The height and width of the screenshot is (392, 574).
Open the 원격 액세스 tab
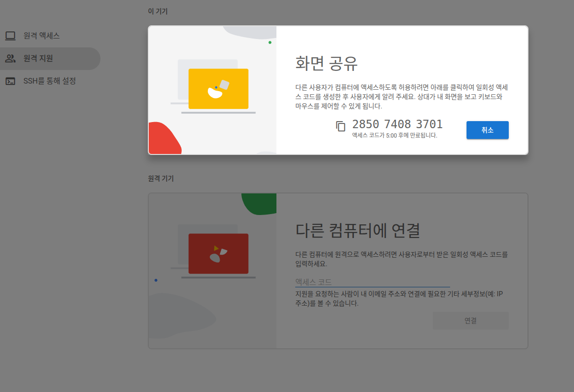coord(50,36)
